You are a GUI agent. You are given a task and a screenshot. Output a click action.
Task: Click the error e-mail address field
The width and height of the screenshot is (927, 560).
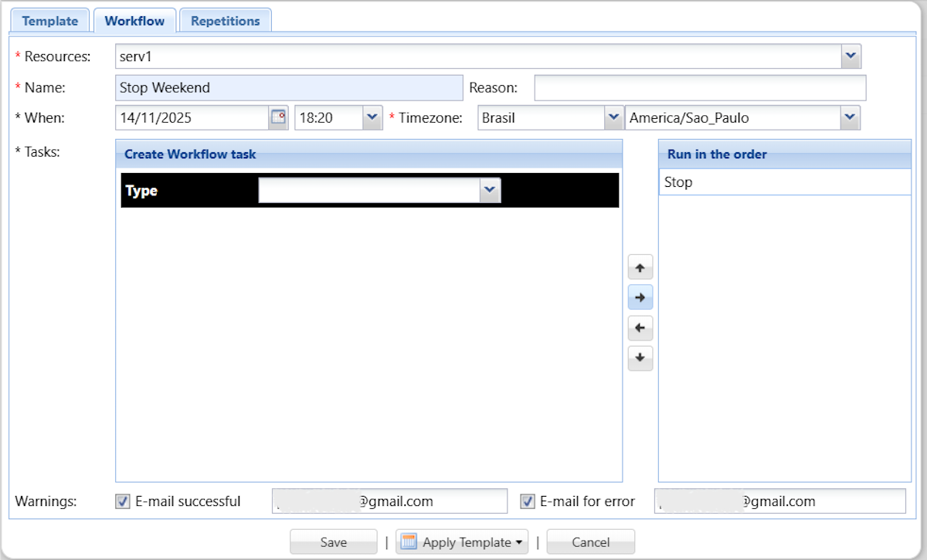click(x=779, y=501)
